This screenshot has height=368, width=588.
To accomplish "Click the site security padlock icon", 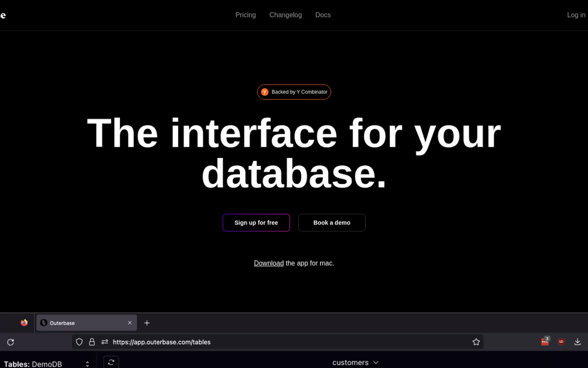I will tap(92, 342).
